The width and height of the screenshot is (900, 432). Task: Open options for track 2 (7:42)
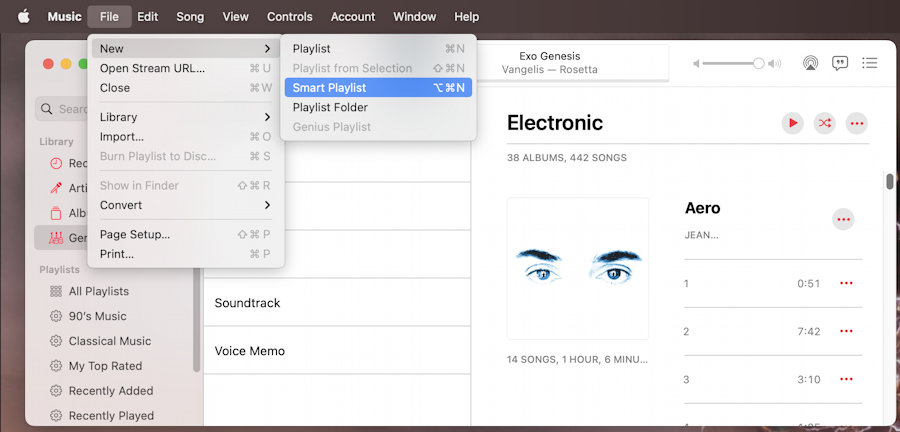coord(846,332)
